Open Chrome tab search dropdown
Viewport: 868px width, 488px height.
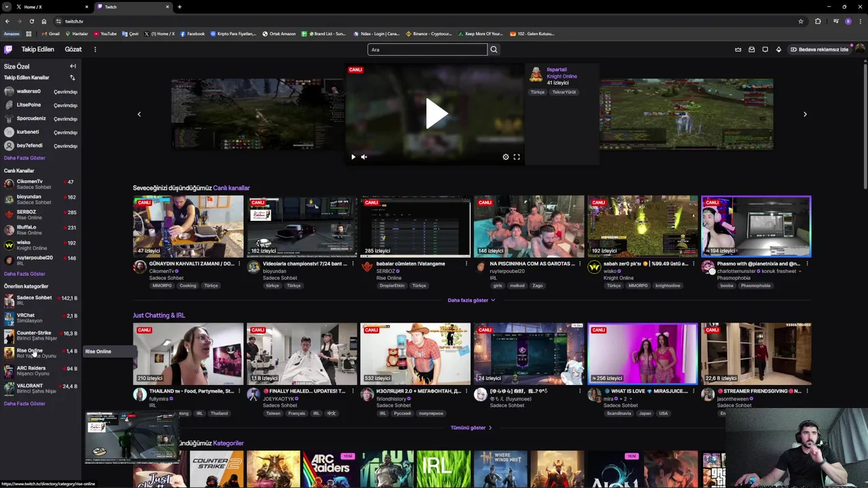pos(6,7)
